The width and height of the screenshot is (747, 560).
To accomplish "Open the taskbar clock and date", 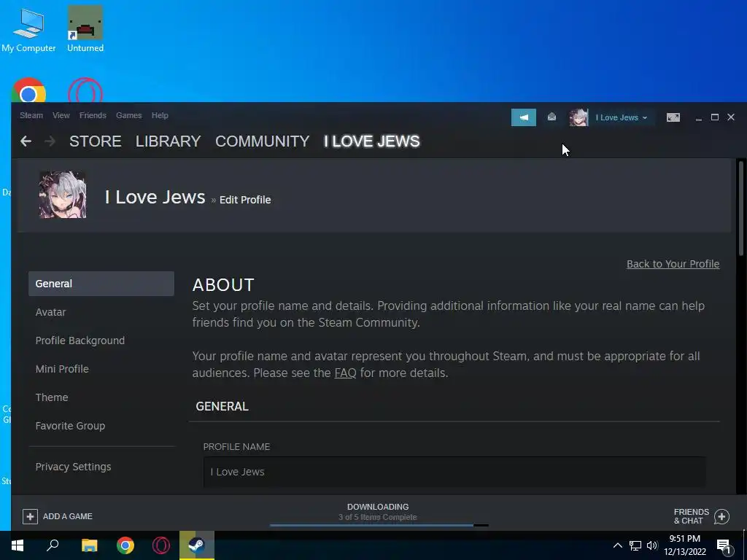I will click(x=684, y=545).
